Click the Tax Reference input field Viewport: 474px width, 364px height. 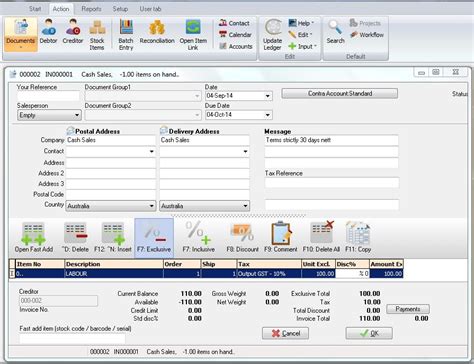point(332,183)
